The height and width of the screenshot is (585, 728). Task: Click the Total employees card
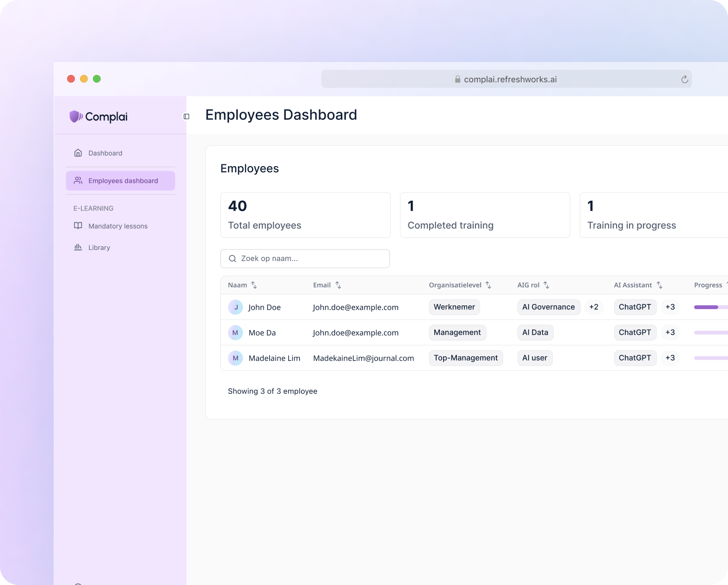coord(305,215)
